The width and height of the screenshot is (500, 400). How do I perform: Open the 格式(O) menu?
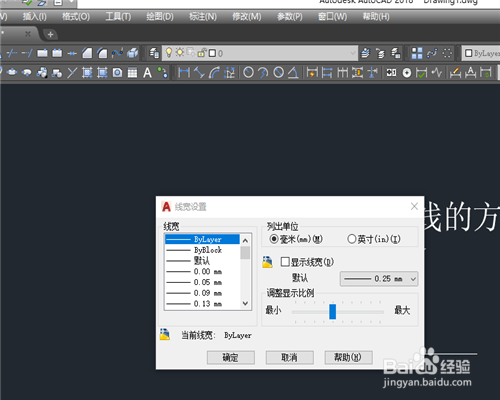[76, 16]
